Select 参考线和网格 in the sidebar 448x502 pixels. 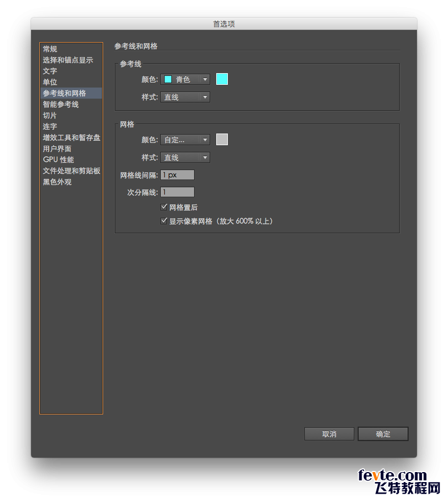pos(71,93)
